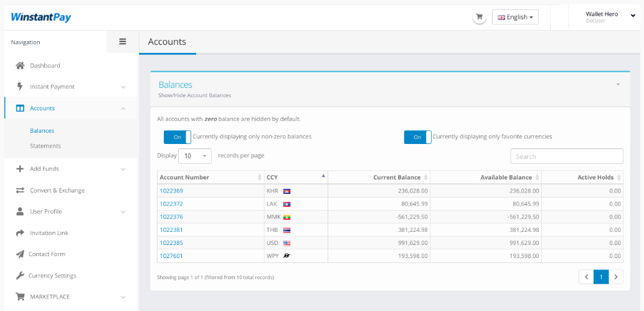Click the MARKETPLACE cart icon in sidebar
The width and height of the screenshot is (644, 311).
tap(20, 296)
